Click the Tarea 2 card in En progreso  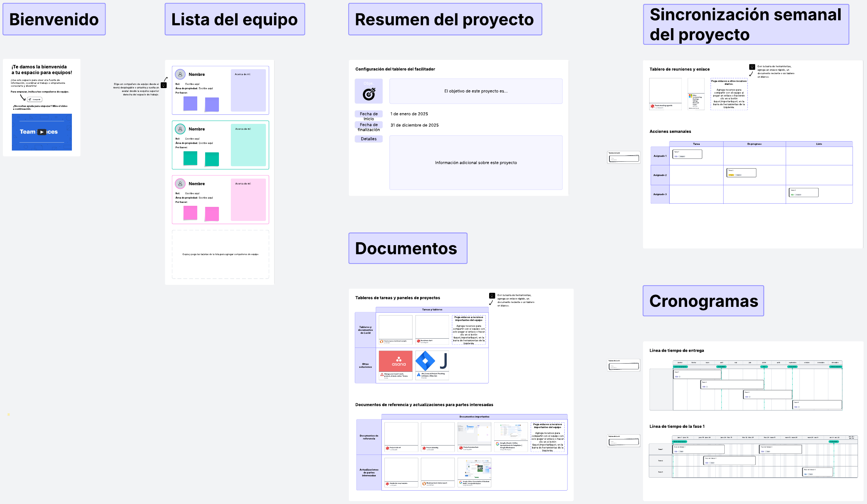741,173
